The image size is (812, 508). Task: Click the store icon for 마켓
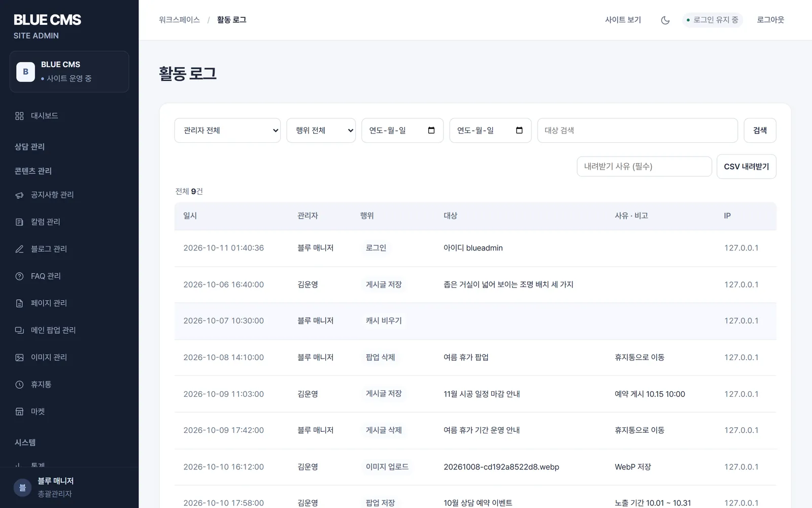(x=19, y=411)
